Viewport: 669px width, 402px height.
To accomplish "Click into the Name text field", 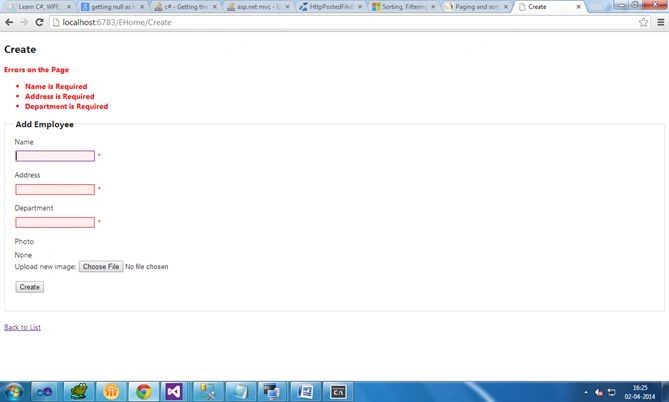I will [x=55, y=156].
